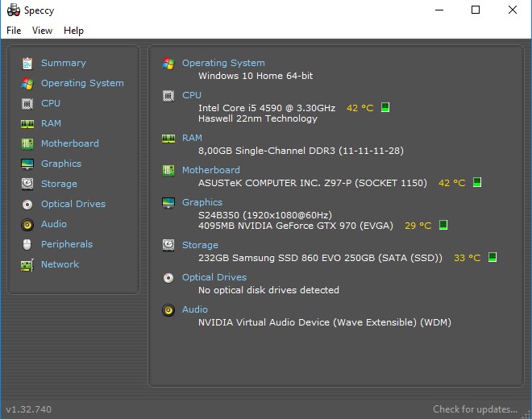Viewport: 532px width, 419px height.
Task: Click the Storage heading in main panel
Action: [x=200, y=245]
